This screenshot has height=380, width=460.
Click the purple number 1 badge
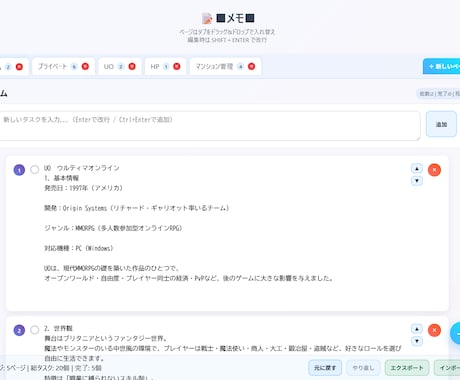coord(19,170)
